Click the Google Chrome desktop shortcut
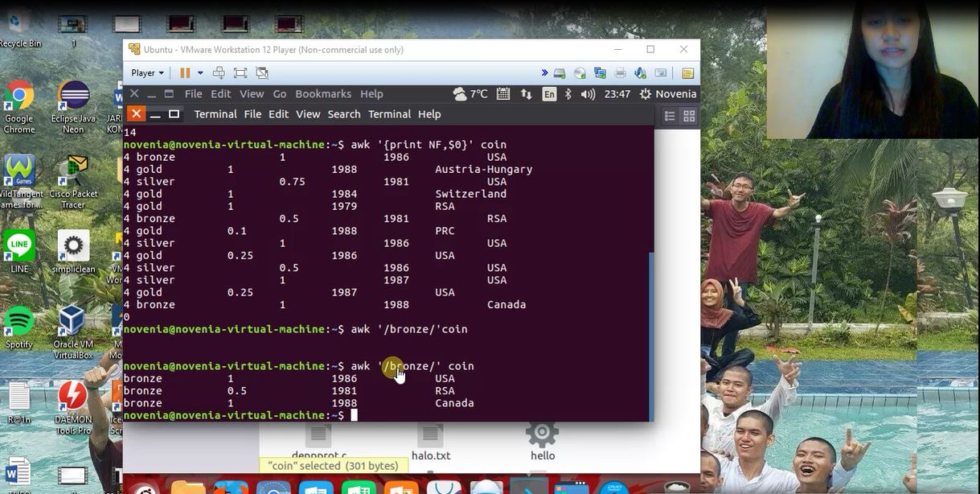 (x=19, y=108)
